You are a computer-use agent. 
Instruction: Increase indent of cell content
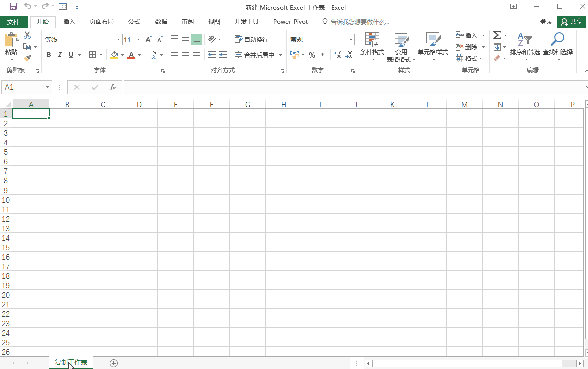(223, 55)
